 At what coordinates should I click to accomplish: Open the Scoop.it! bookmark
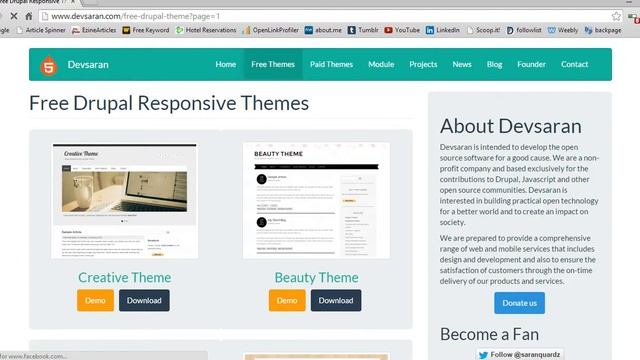point(483,30)
